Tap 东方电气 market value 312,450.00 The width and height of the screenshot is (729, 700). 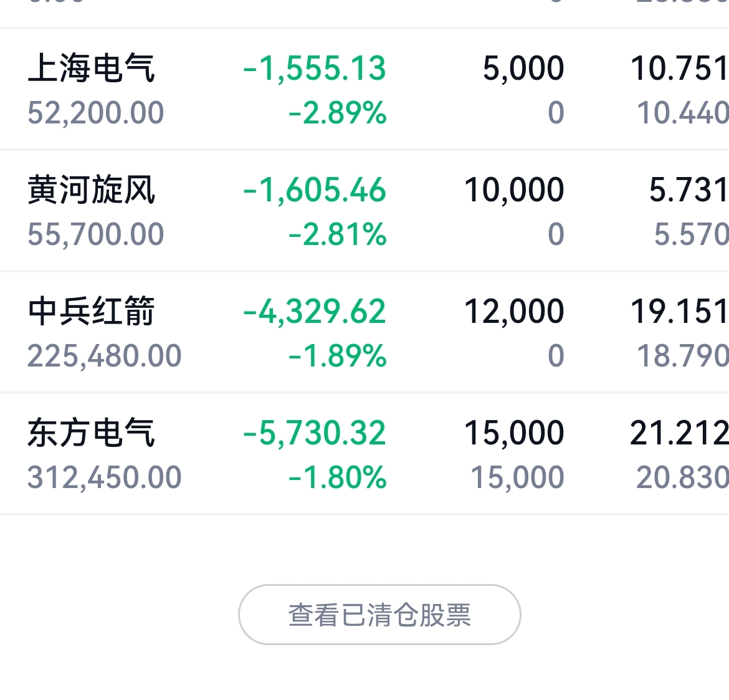[x=105, y=477]
